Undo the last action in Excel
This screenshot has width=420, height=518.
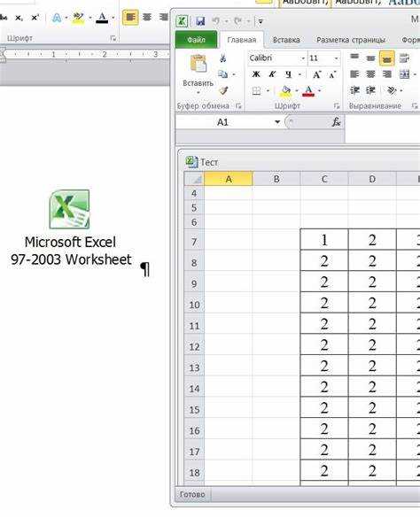[215, 21]
